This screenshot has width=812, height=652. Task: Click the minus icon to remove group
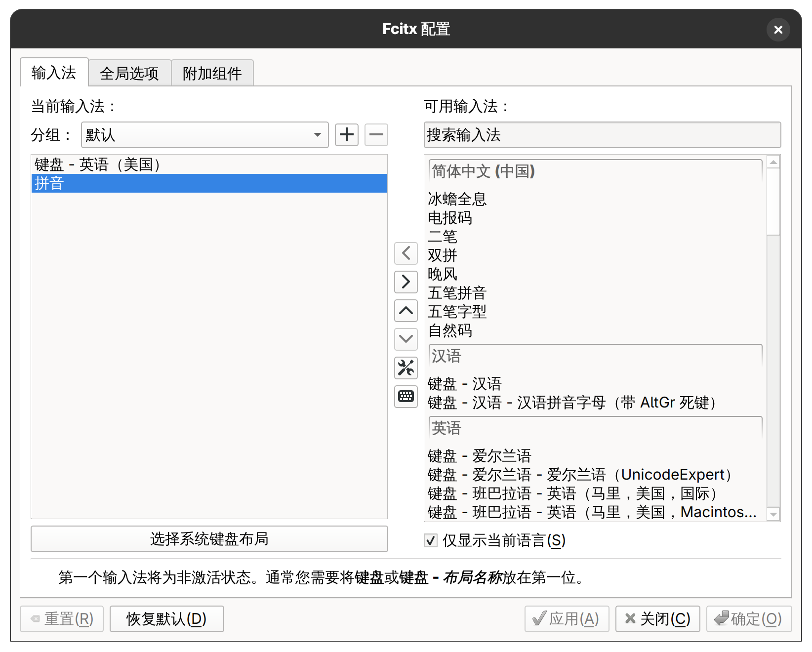(x=376, y=134)
